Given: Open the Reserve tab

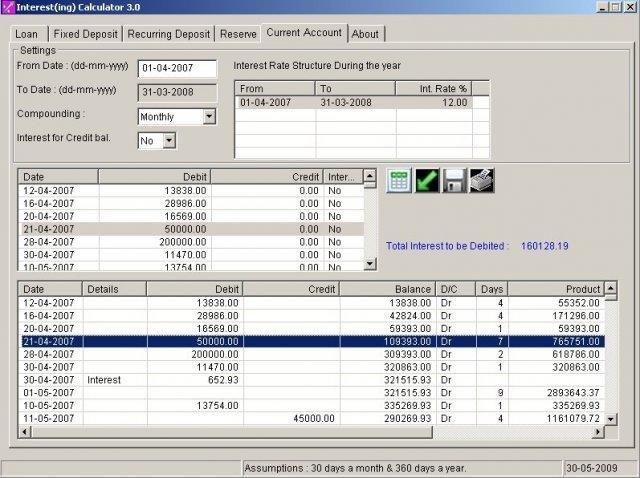Looking at the screenshot, I should (238, 34).
